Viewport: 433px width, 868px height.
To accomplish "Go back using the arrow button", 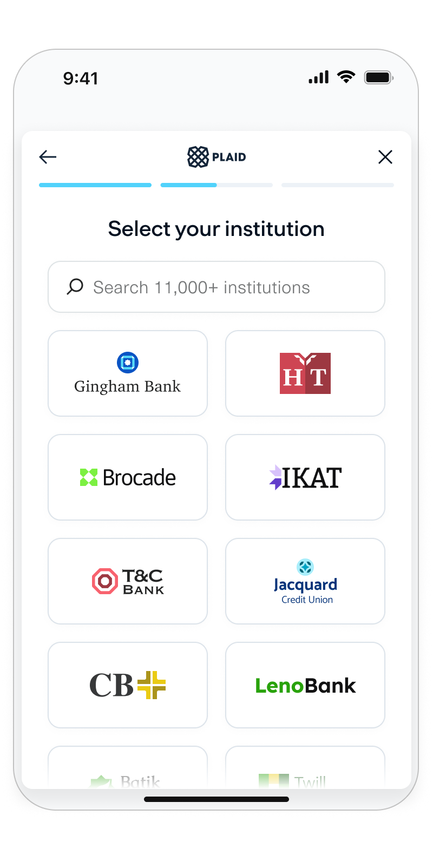I will 48,157.
